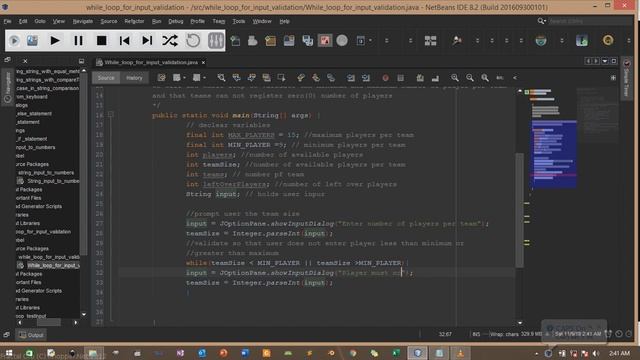Click the shift line left icon
Screen dimensions: 640x360
[x=351, y=78]
